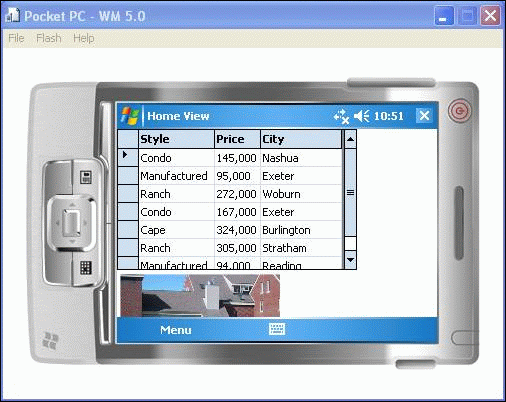The image size is (506, 402).
Task: Open the File menu
Action: [16, 38]
